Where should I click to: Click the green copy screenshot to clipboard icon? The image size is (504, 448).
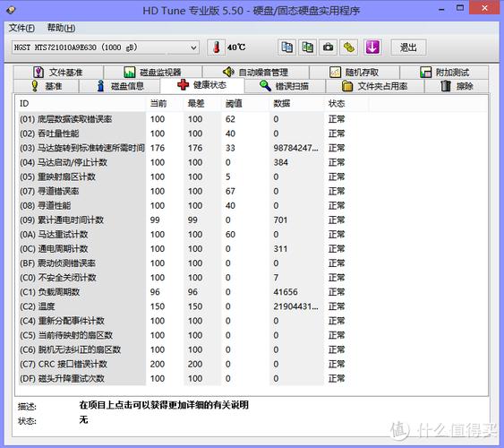(x=308, y=47)
